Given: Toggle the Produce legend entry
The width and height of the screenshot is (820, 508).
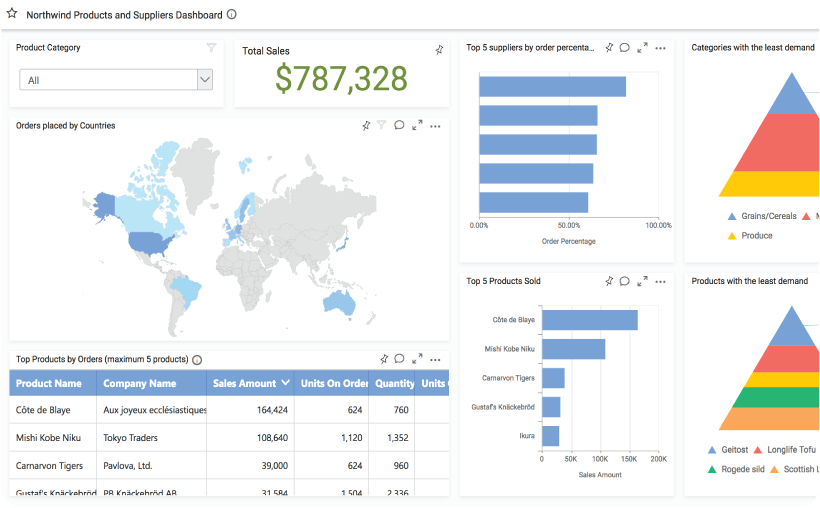Looking at the screenshot, I should (750, 236).
